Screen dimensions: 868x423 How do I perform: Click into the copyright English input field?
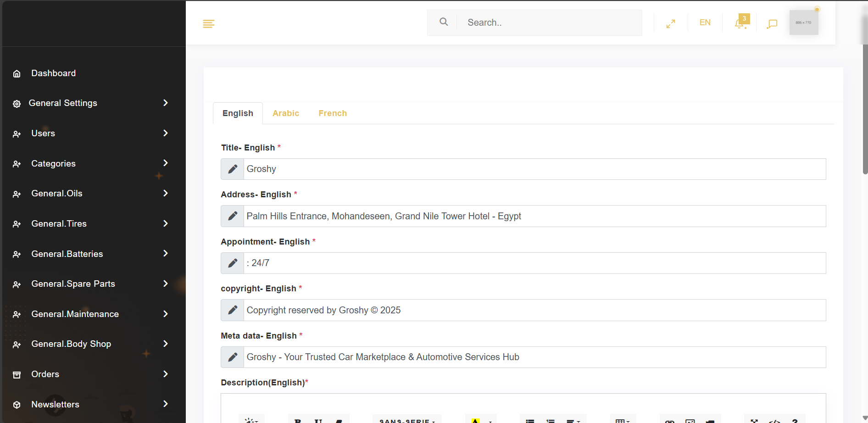534,310
